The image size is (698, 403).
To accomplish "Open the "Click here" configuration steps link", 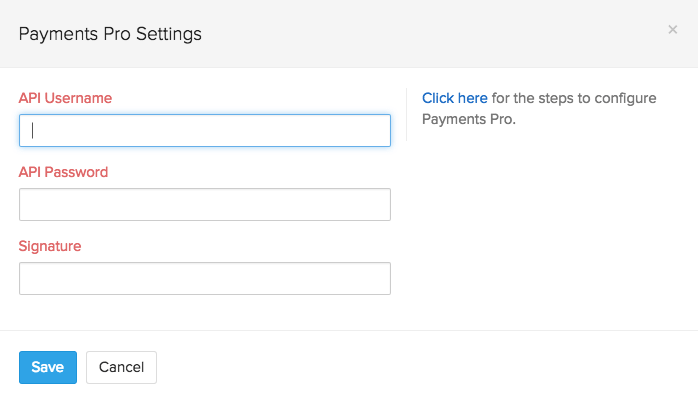I will pos(455,98).
